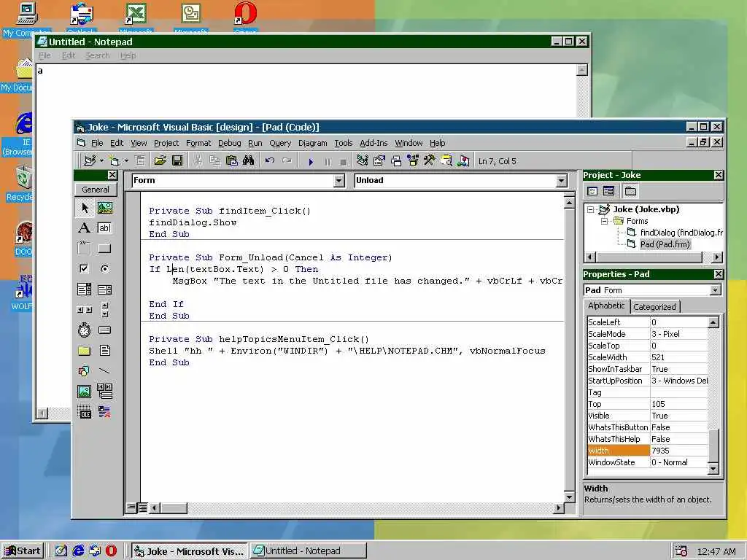Open the Add-Ins menu
This screenshot has height=560, width=747.
pyautogui.click(x=373, y=143)
